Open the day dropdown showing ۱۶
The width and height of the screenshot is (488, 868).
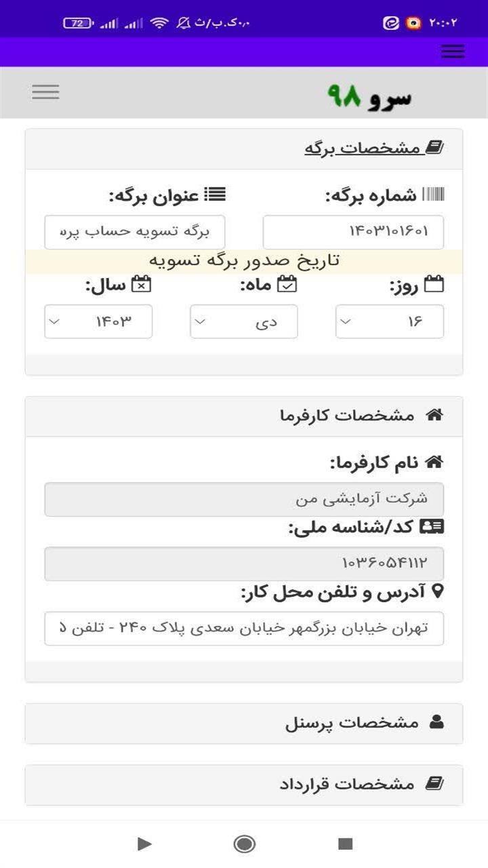click(x=390, y=321)
